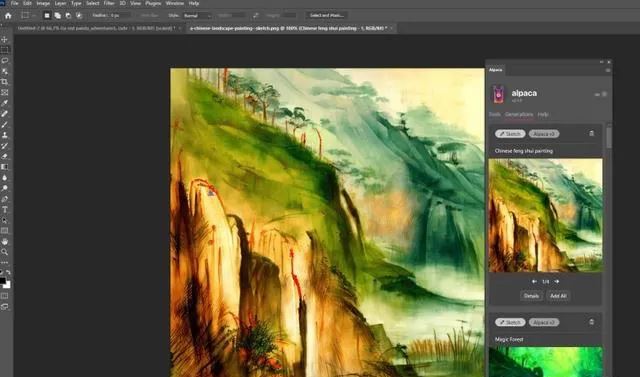Enable Intersect with Selection mode
Image resolution: width=640 pixels, height=377 pixels.
click(x=79, y=16)
